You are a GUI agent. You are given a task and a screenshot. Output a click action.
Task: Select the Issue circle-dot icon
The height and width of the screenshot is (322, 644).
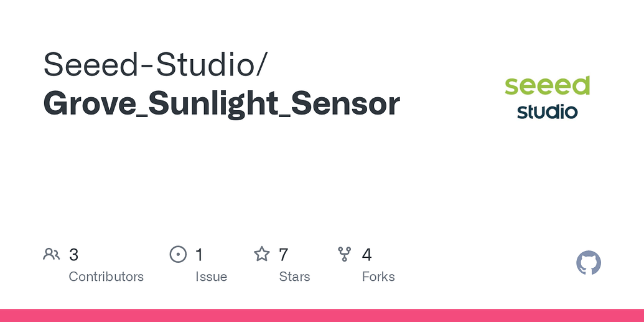178,254
